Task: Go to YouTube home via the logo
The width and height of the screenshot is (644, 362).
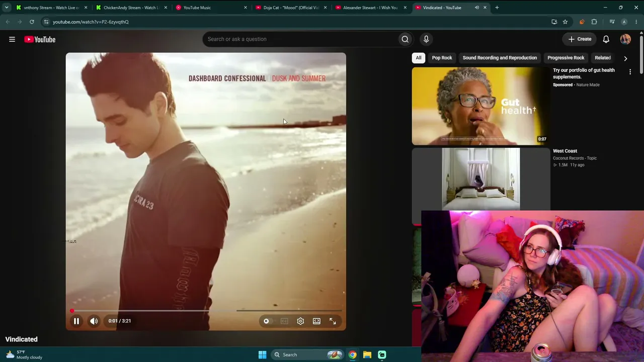Action: pos(40,39)
